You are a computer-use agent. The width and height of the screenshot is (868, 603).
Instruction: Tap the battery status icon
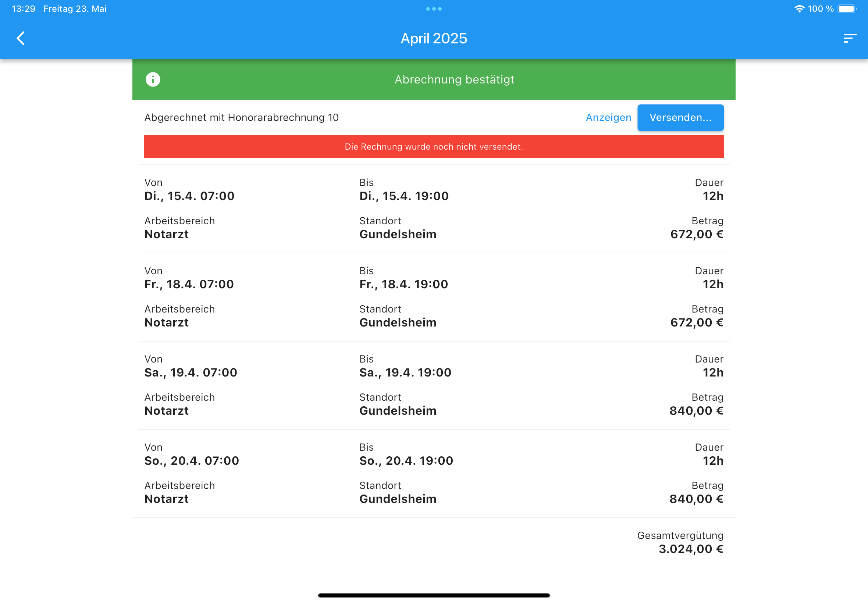coord(846,9)
